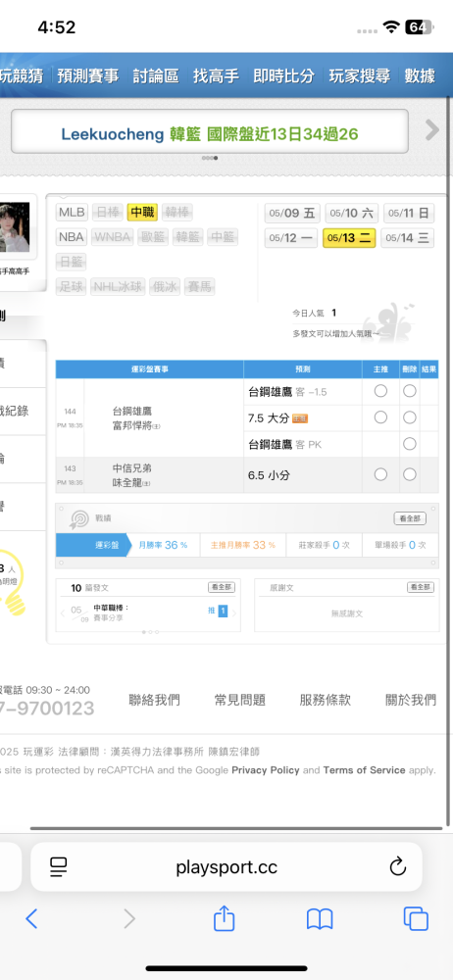This screenshot has width=453, height=980.
Task: Click the banner carousel pagination dots
Action: coord(210,158)
